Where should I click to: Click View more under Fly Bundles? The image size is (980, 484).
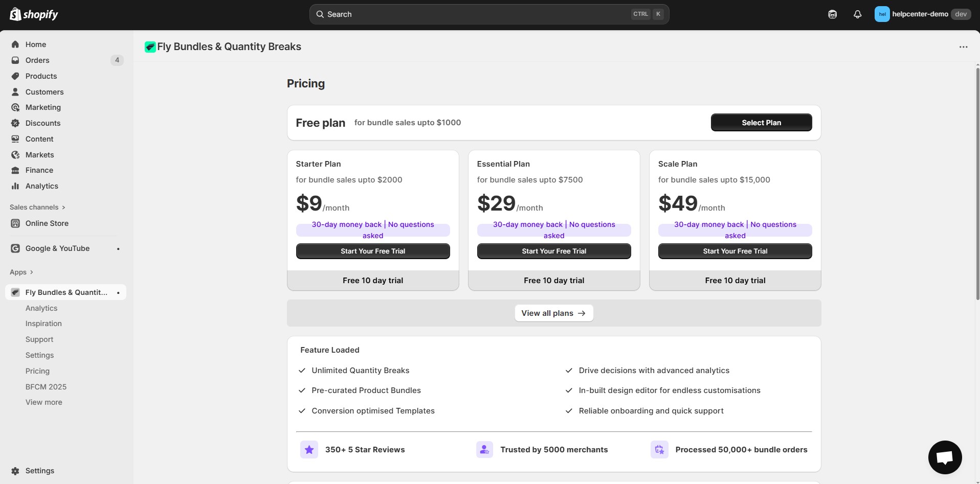[x=44, y=402]
